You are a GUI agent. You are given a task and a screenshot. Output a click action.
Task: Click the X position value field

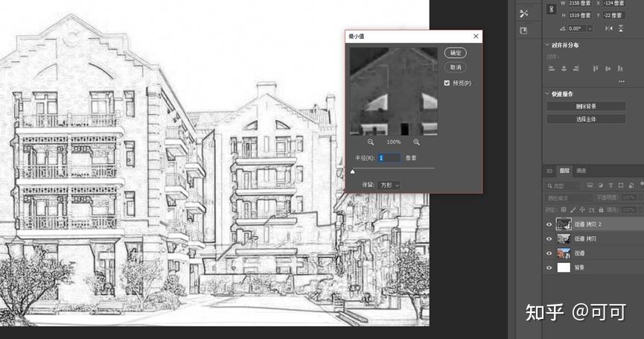tap(614, 3)
